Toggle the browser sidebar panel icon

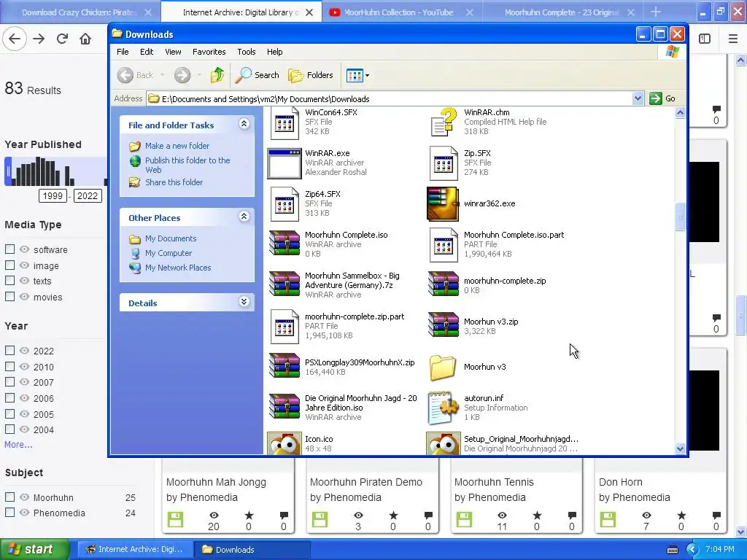[x=705, y=39]
